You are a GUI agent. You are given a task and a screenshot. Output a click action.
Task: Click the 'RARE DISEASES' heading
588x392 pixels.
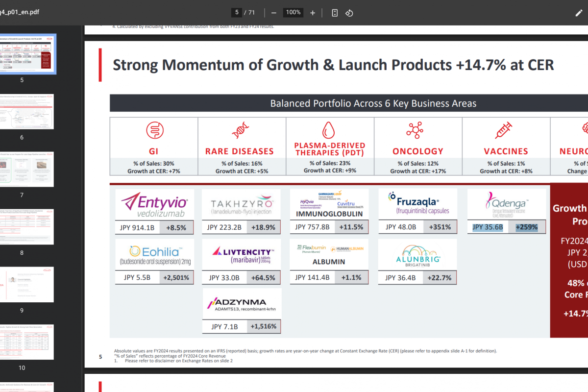coord(240,151)
